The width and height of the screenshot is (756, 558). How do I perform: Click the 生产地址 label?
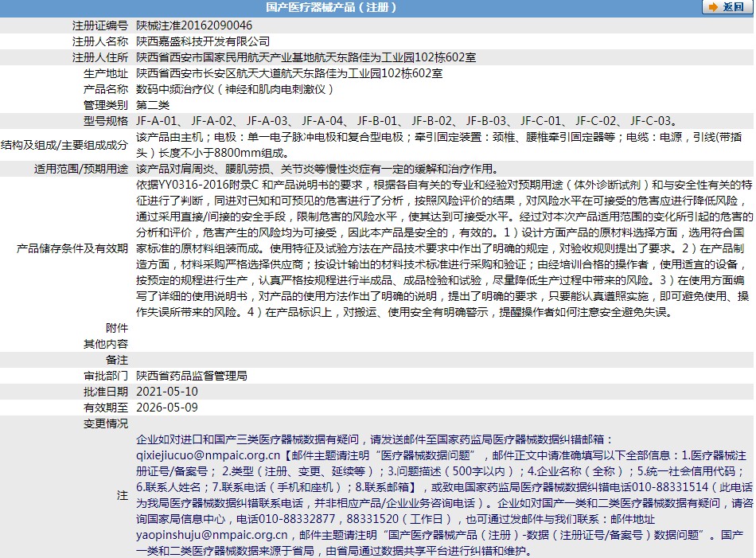(106, 73)
